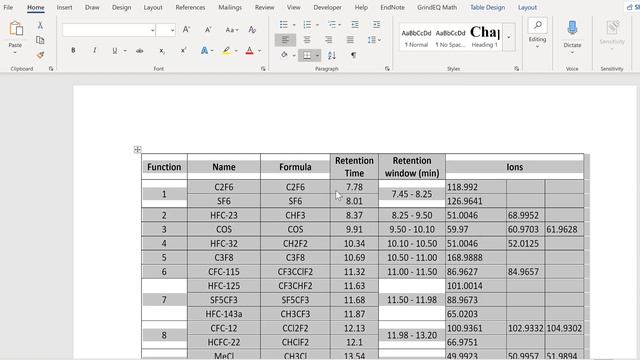Click the Shading paint bucket
The width and height of the screenshot is (640, 360).
pyautogui.click(x=284, y=55)
